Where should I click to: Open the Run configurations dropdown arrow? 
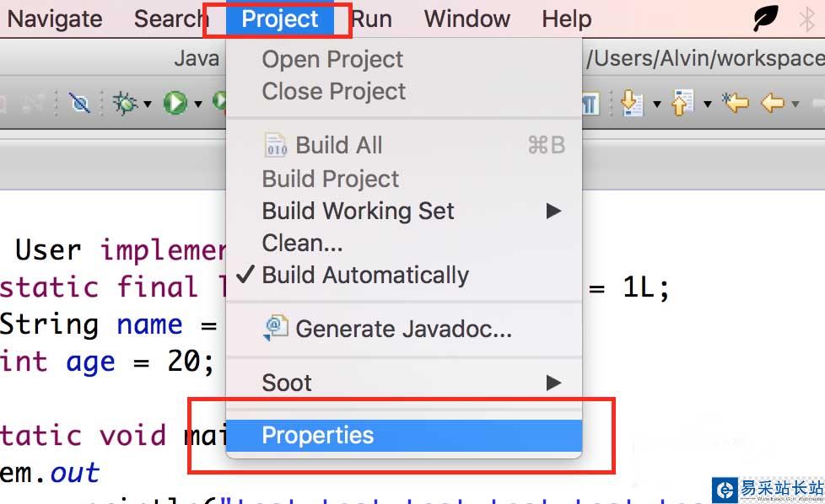[198, 105]
